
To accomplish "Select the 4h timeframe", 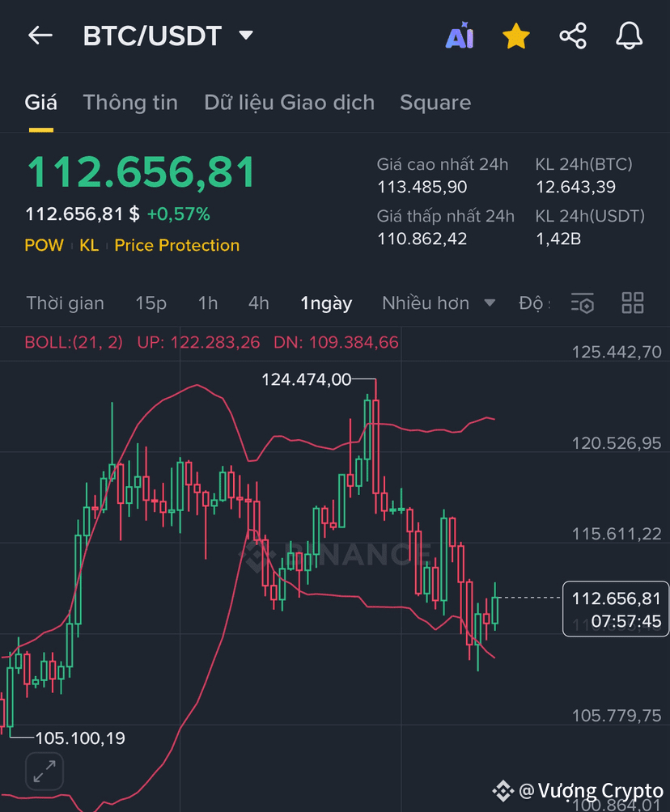I will (x=259, y=303).
